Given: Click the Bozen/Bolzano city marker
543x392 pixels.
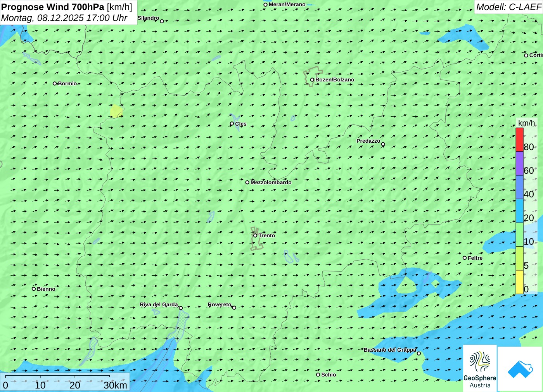Looking at the screenshot, I should pyautogui.click(x=312, y=80).
